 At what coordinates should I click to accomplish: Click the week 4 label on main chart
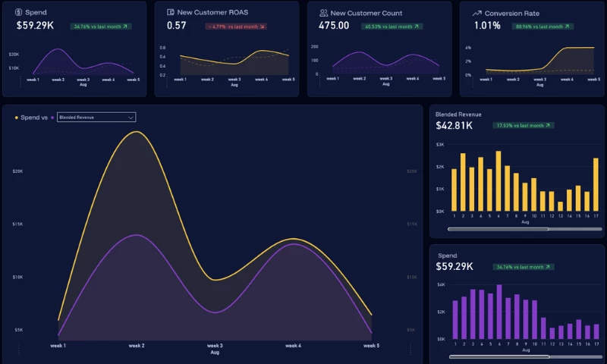click(293, 346)
